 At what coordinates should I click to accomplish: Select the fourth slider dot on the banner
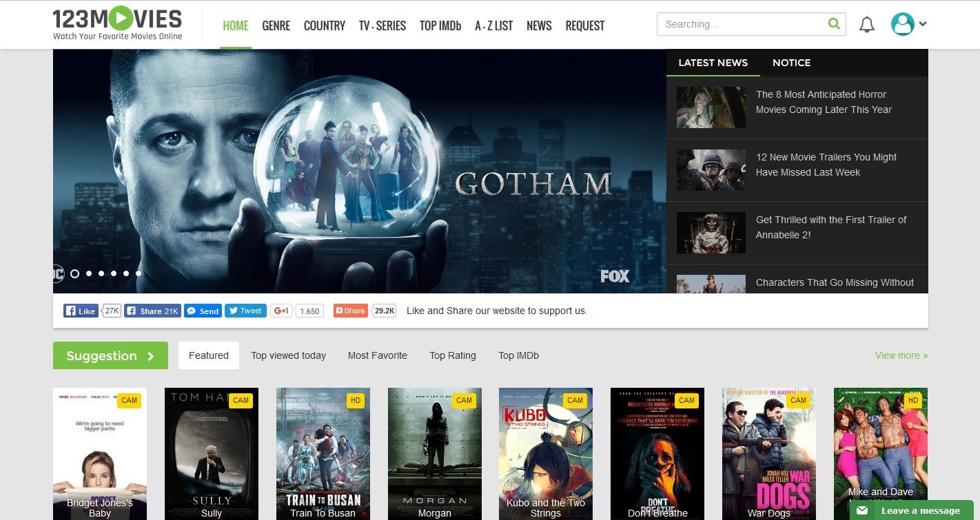coord(114,273)
